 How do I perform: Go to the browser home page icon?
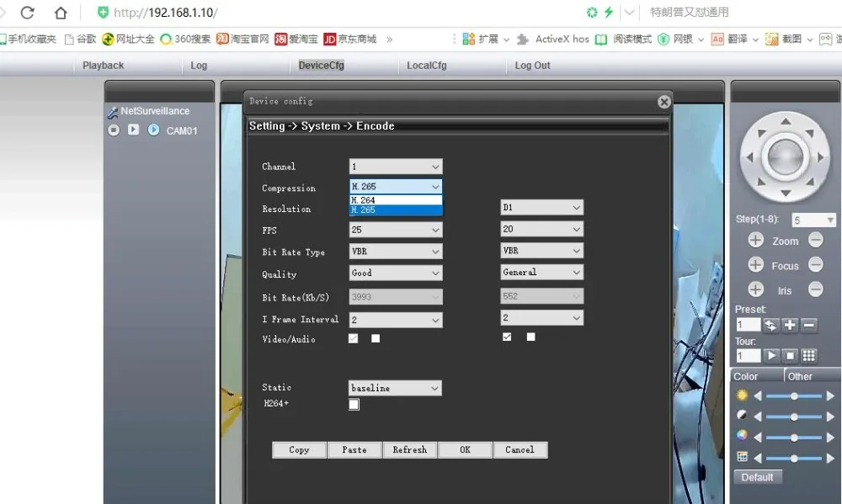pyautogui.click(x=61, y=13)
